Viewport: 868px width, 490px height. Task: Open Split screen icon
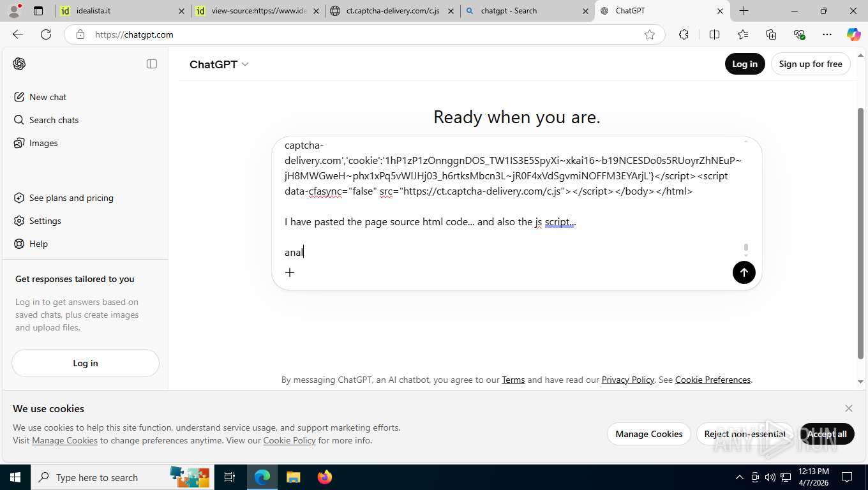point(714,34)
